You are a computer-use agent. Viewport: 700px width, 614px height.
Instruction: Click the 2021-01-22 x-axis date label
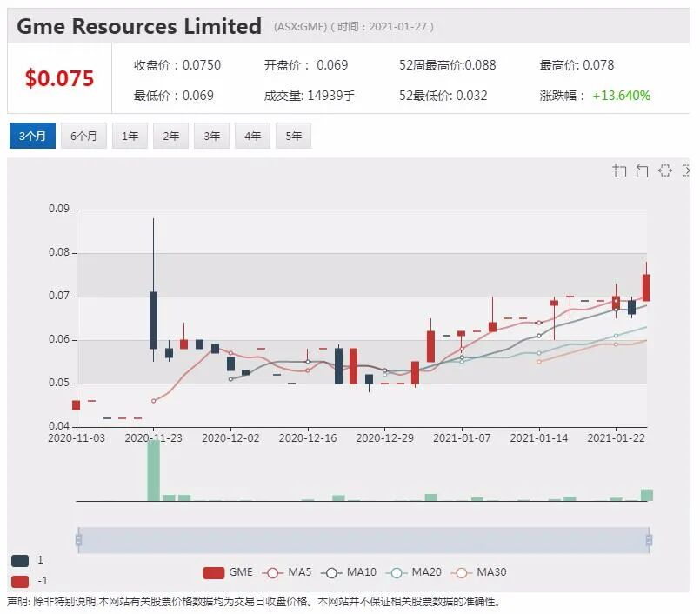point(616,438)
